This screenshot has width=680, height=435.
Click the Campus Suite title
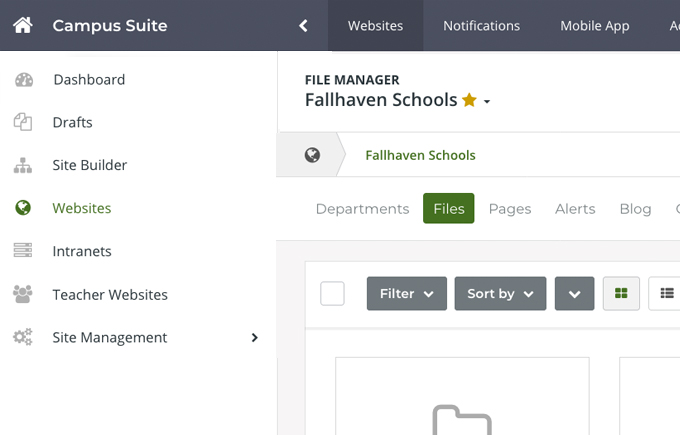click(x=110, y=26)
